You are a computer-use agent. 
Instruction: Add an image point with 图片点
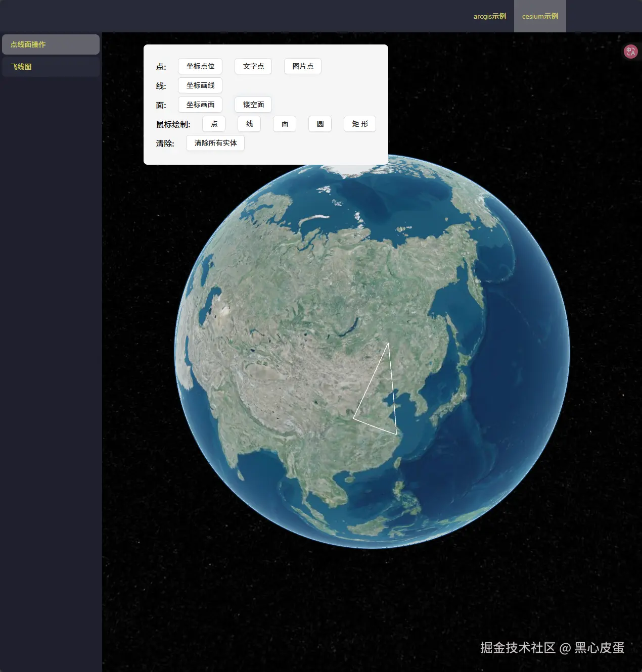pyautogui.click(x=302, y=66)
